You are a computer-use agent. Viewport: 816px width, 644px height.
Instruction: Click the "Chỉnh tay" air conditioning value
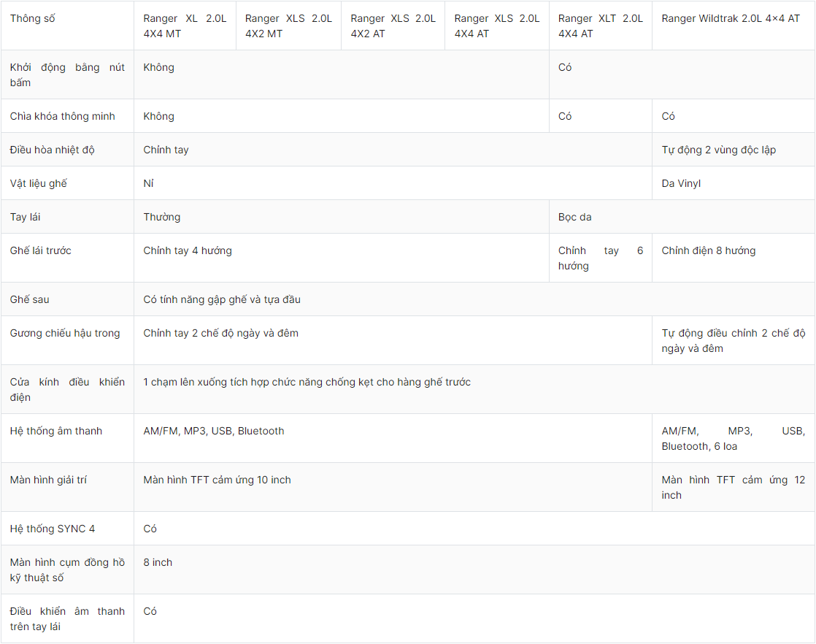pyautogui.click(x=166, y=150)
